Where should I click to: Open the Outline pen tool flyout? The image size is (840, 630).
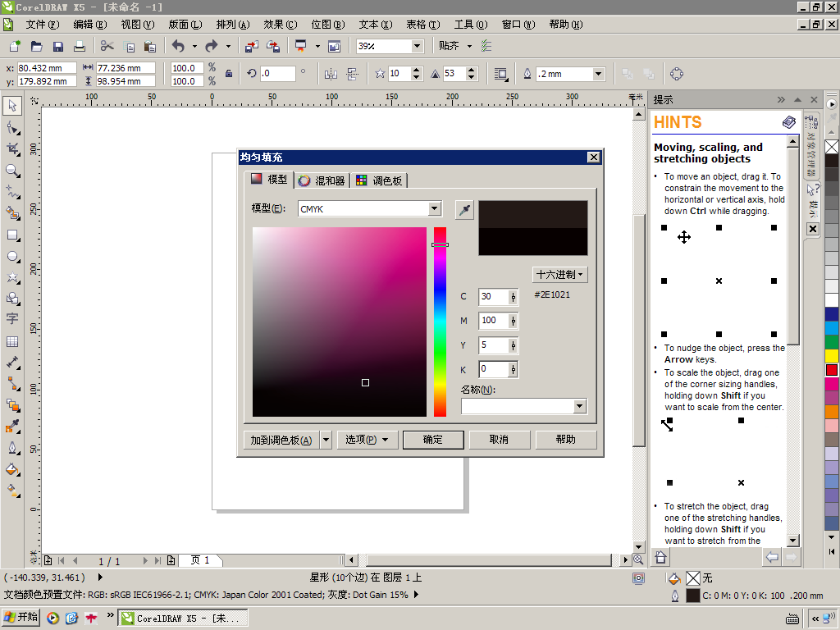pos(12,448)
